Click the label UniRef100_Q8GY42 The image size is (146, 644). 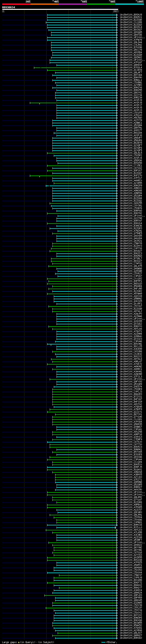pos(131,93)
